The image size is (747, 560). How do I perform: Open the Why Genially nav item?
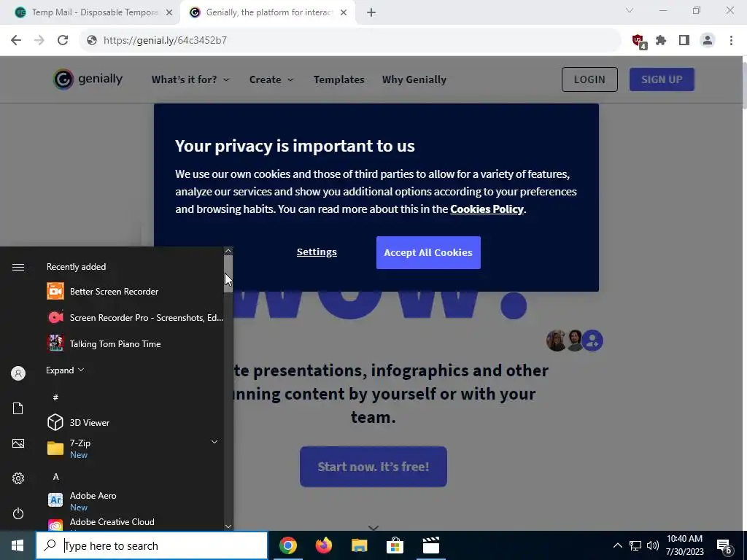414,79
